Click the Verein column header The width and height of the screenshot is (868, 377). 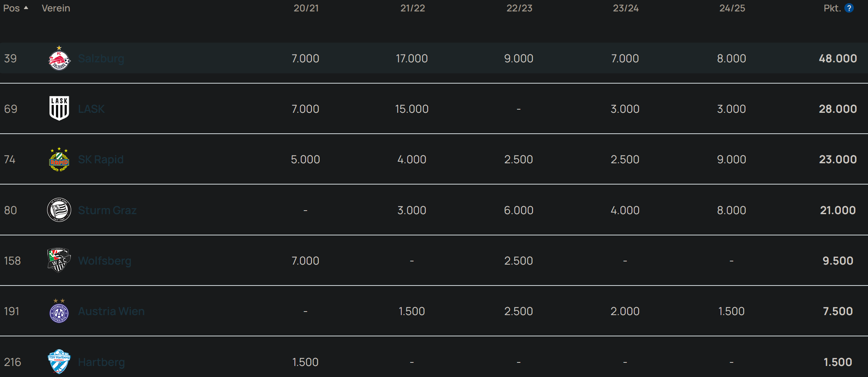tap(56, 8)
